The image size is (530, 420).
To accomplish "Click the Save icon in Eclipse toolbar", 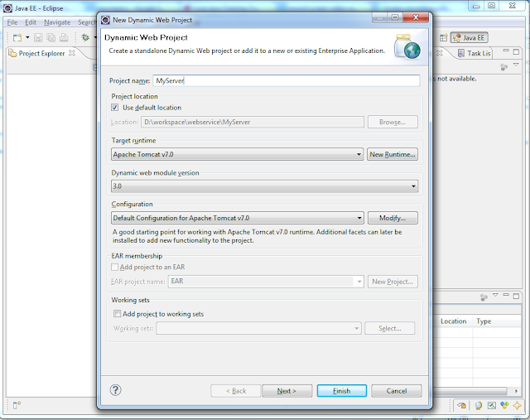I will (x=38, y=37).
